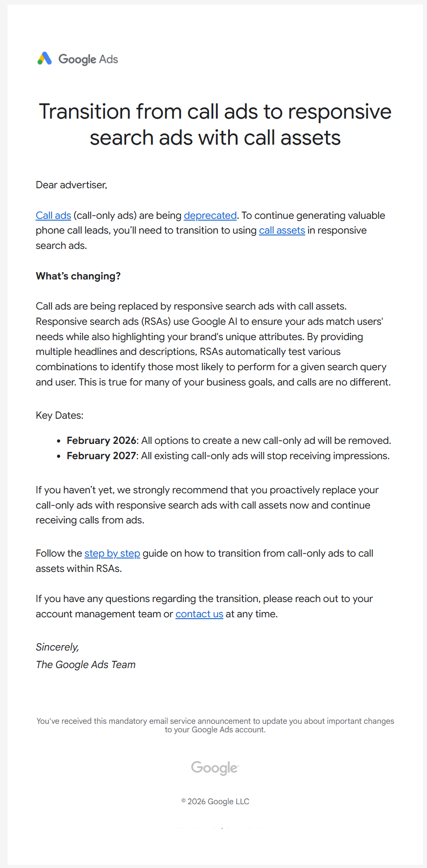Click the 'Sincerely,' closing text
Image resolution: width=427 pixels, height=868 pixels.
(x=57, y=647)
